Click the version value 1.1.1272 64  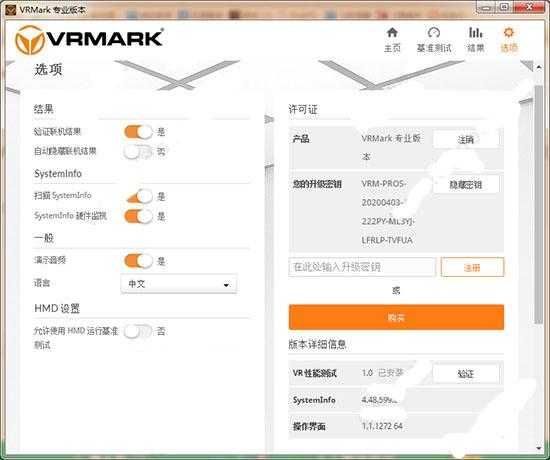pyautogui.click(x=382, y=426)
